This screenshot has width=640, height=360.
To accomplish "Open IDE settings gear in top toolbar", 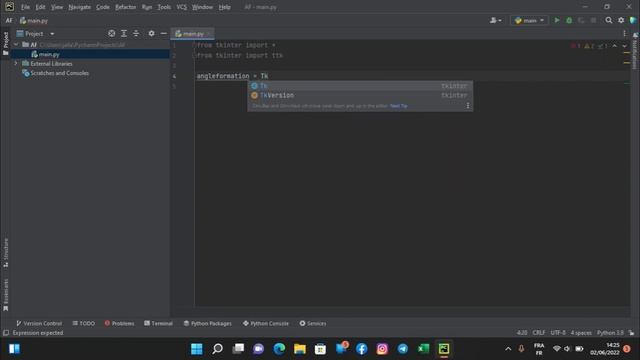I will tap(621, 20).
